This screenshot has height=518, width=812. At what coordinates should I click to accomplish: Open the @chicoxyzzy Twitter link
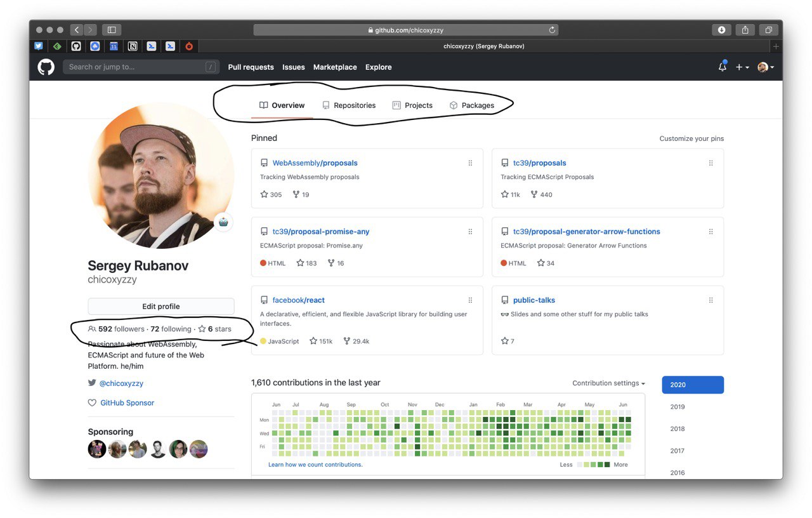tap(121, 383)
